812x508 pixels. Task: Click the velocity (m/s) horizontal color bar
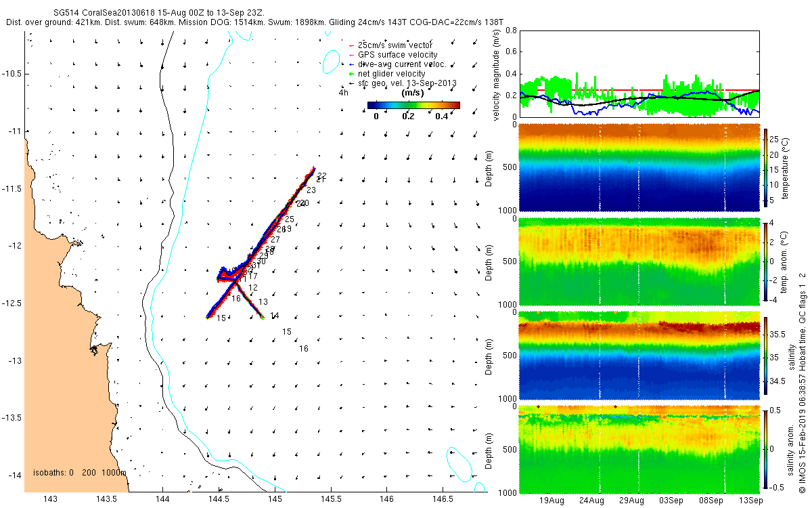pyautogui.click(x=413, y=105)
